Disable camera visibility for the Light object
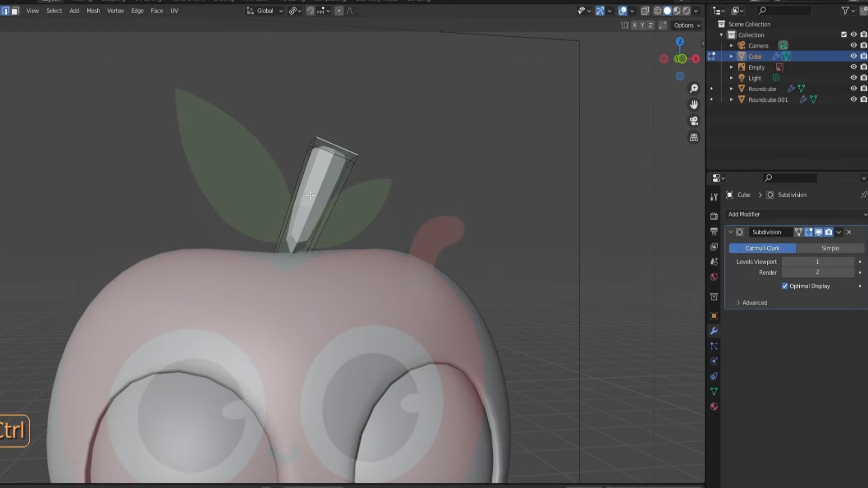This screenshot has width=868, height=488. click(x=863, y=77)
